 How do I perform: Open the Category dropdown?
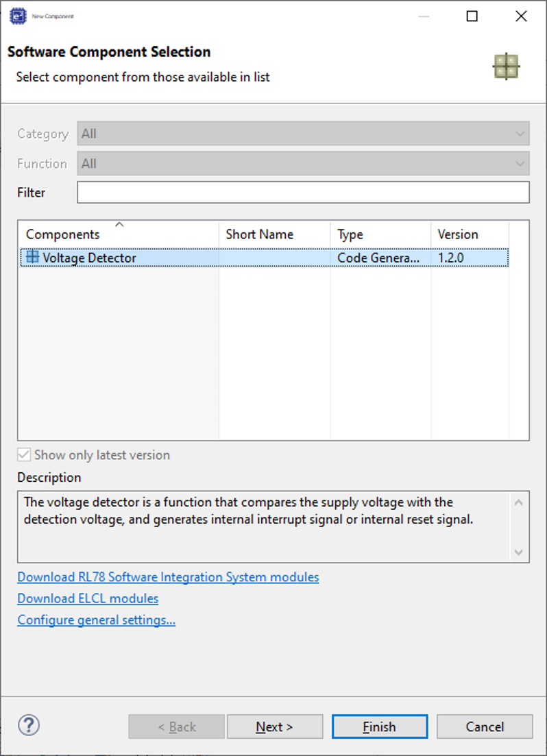pos(303,134)
